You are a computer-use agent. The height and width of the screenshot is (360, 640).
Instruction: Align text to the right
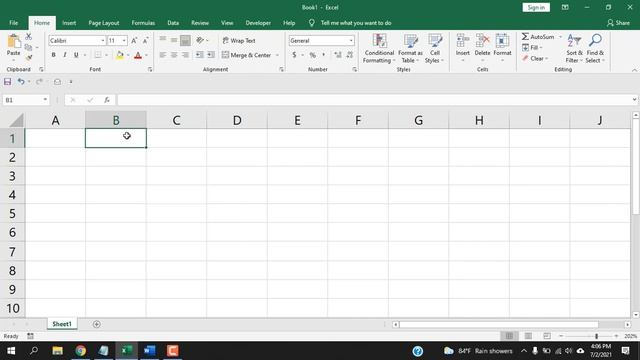pyautogui.click(x=185, y=55)
